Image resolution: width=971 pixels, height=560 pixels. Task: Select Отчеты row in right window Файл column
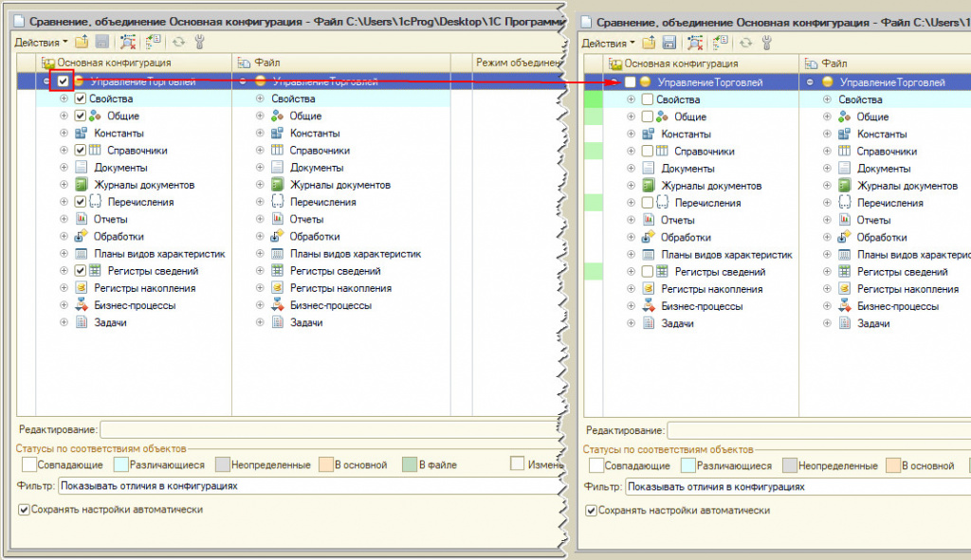[873, 220]
